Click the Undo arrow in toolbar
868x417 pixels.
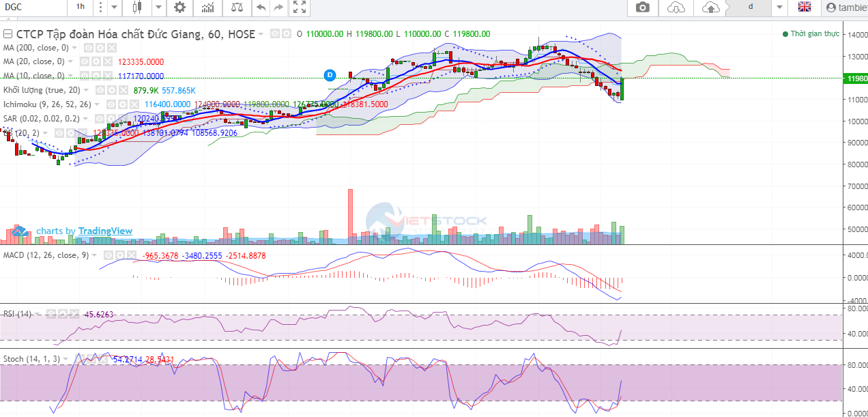(261, 8)
